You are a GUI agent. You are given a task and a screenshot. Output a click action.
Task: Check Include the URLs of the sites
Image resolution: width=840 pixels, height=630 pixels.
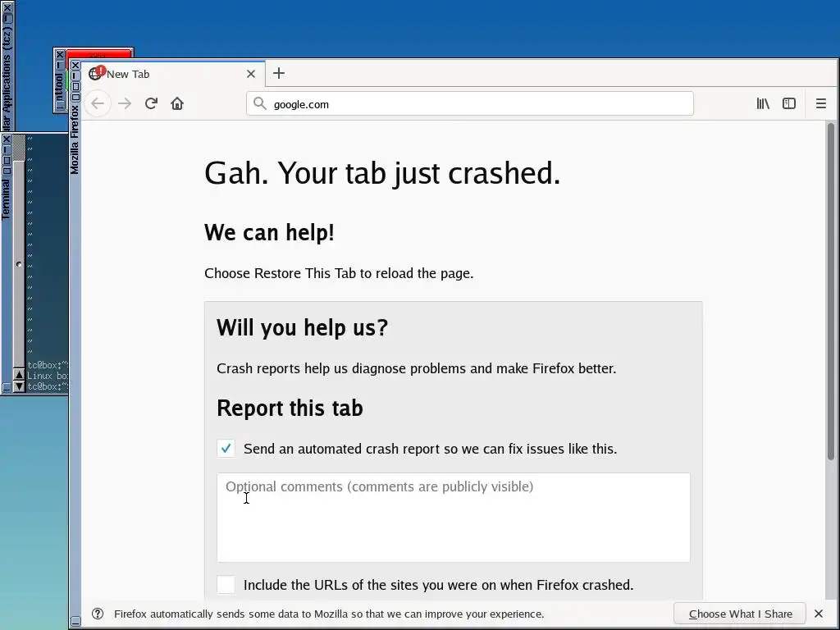[226, 584]
